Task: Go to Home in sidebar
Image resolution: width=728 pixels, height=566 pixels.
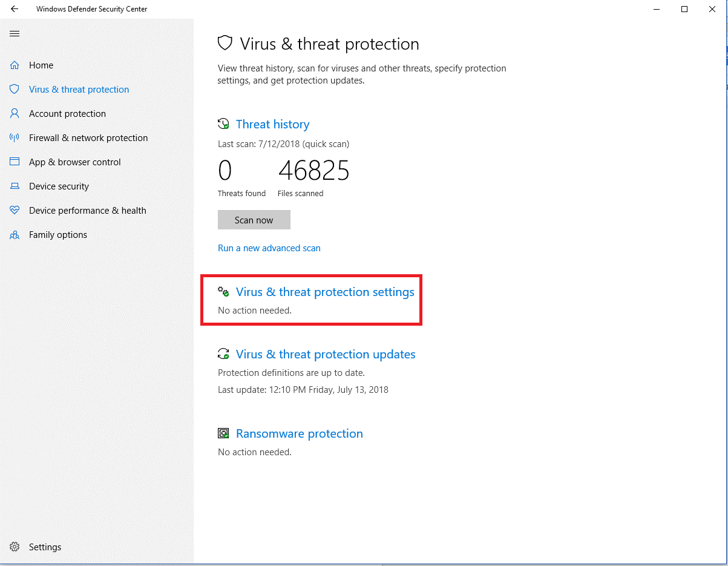Action: point(41,65)
